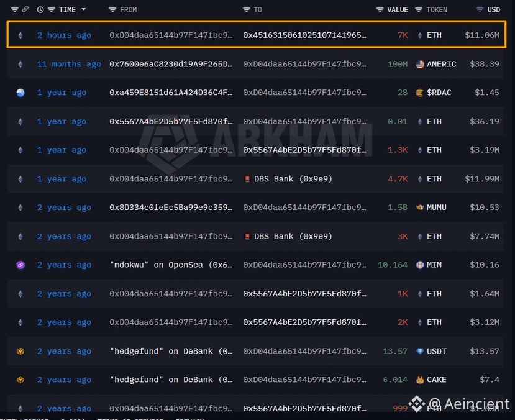Click the 100M value in the AMERIC row

(398, 64)
